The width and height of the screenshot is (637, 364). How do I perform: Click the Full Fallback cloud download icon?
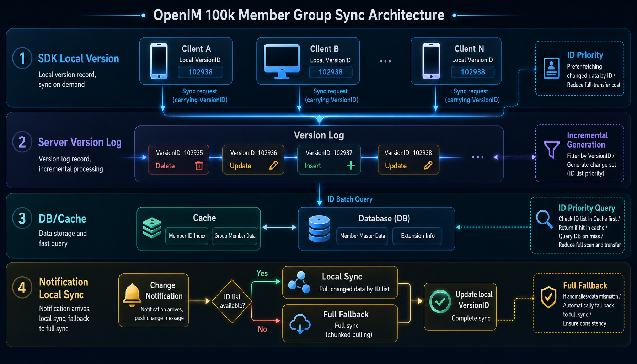click(300, 324)
